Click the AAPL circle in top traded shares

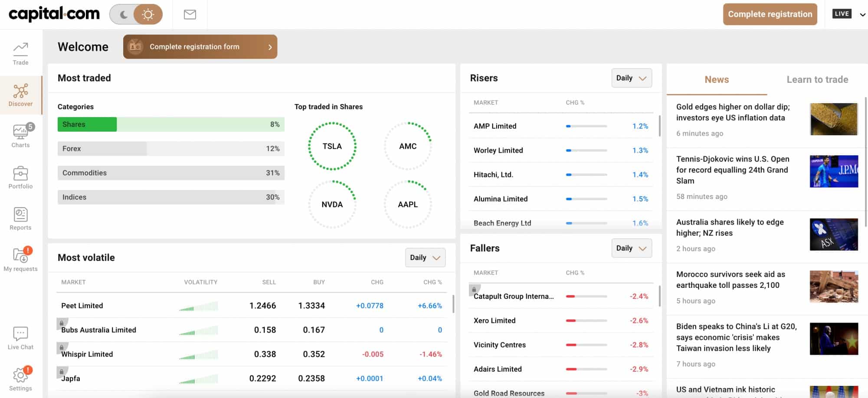point(408,204)
